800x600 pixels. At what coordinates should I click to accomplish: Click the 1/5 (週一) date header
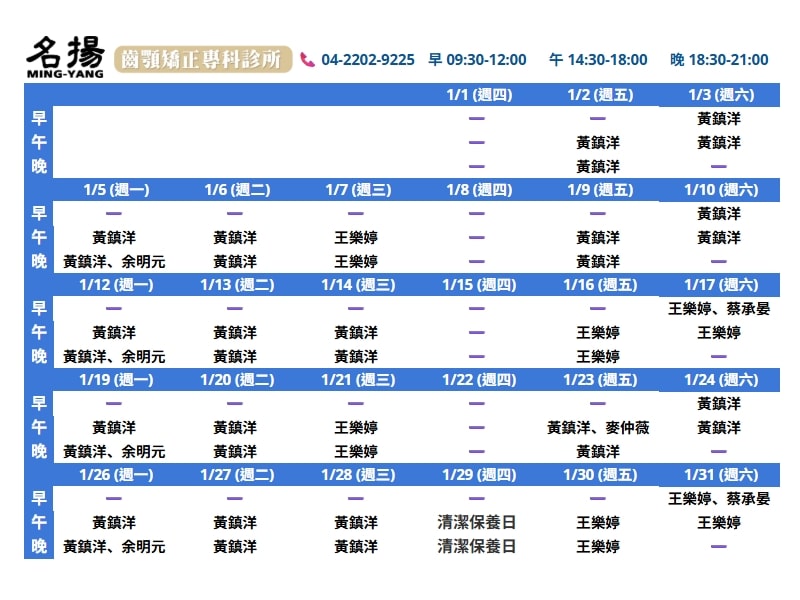(115, 190)
